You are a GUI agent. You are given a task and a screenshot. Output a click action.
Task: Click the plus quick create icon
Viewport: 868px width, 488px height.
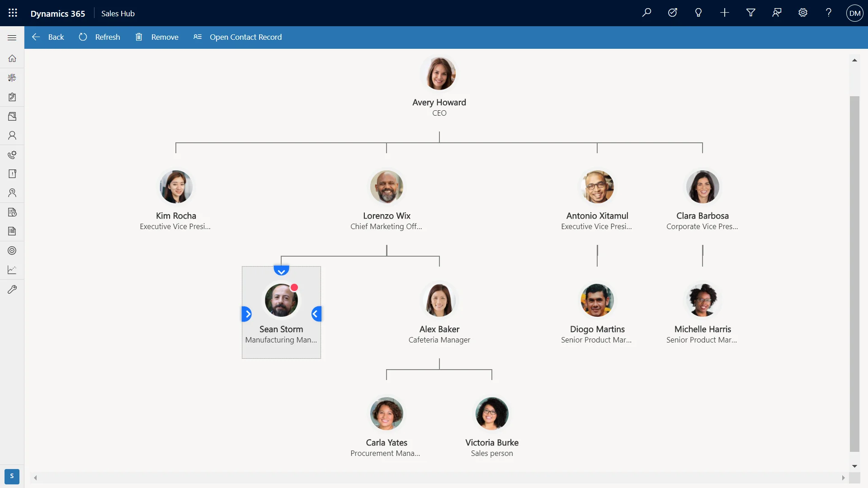coord(725,13)
